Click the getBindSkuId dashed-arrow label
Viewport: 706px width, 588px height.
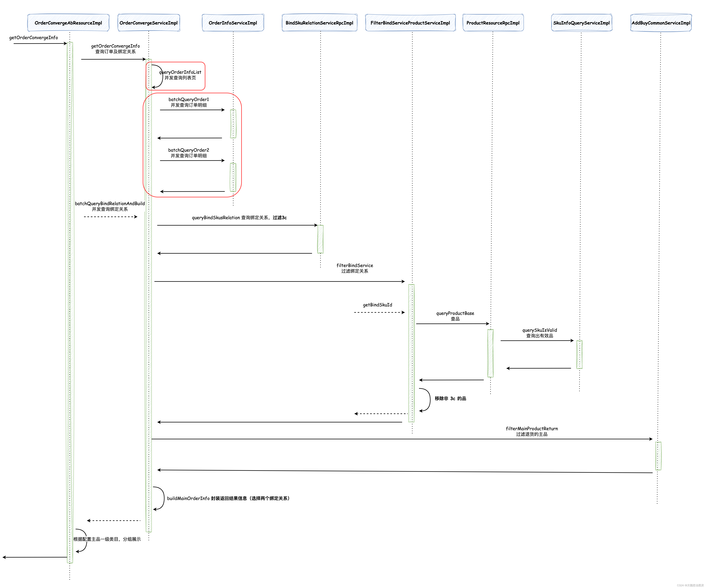coord(377,305)
